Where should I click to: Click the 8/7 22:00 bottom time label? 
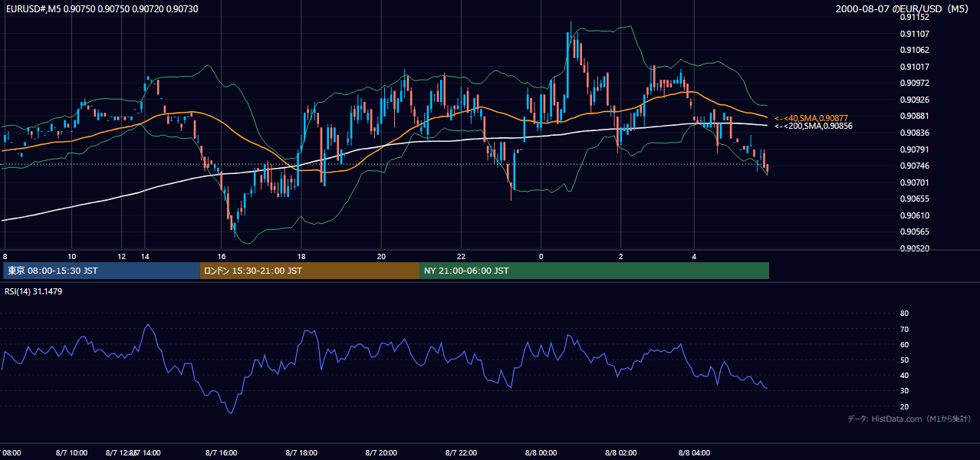461,453
